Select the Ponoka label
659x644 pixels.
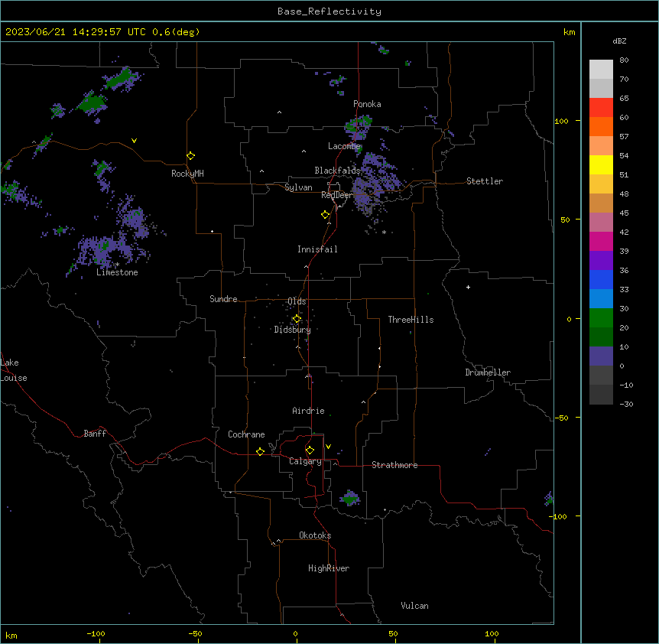pyautogui.click(x=367, y=104)
